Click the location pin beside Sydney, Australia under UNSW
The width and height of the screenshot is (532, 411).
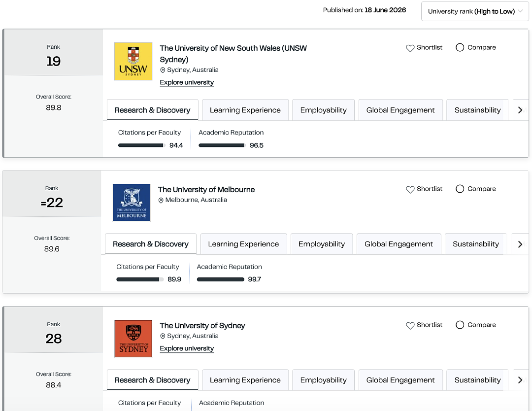click(163, 70)
